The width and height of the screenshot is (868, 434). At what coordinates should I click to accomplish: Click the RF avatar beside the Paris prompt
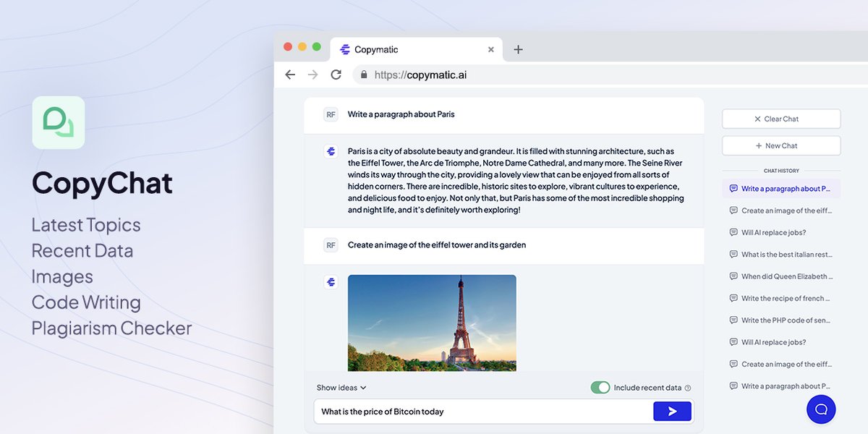(x=331, y=114)
